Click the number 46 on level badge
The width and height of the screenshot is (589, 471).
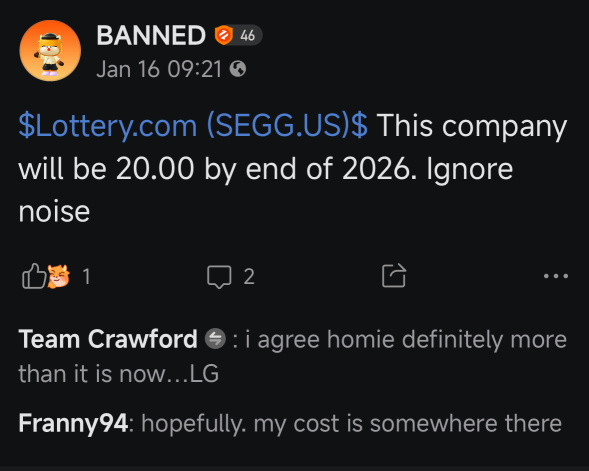click(x=248, y=36)
